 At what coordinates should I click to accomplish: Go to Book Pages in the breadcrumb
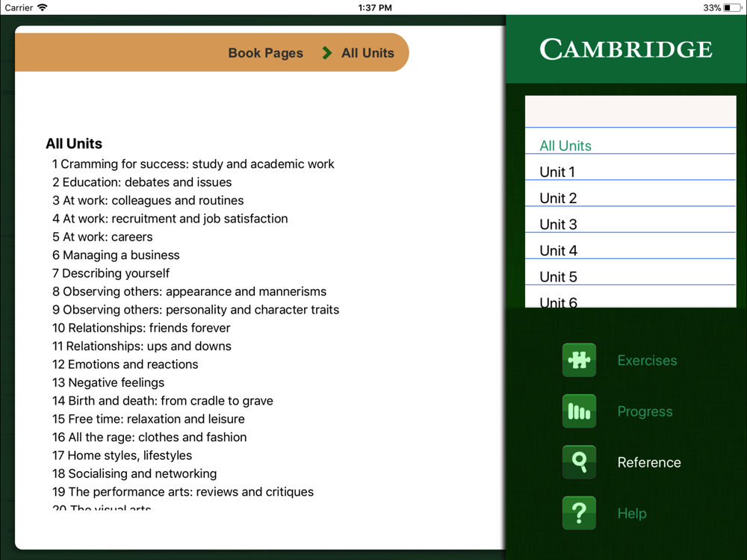pyautogui.click(x=265, y=53)
